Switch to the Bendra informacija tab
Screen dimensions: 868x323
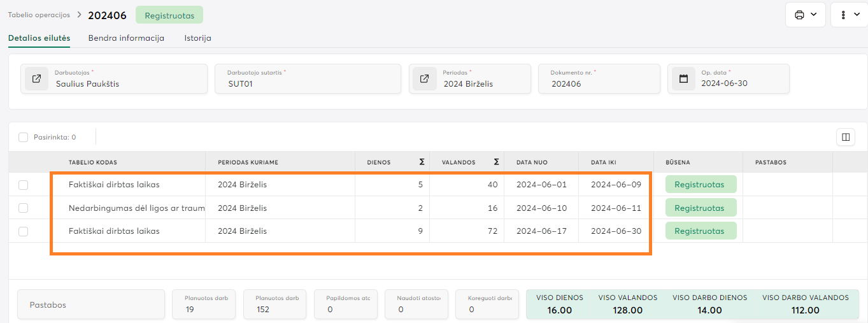tap(126, 38)
